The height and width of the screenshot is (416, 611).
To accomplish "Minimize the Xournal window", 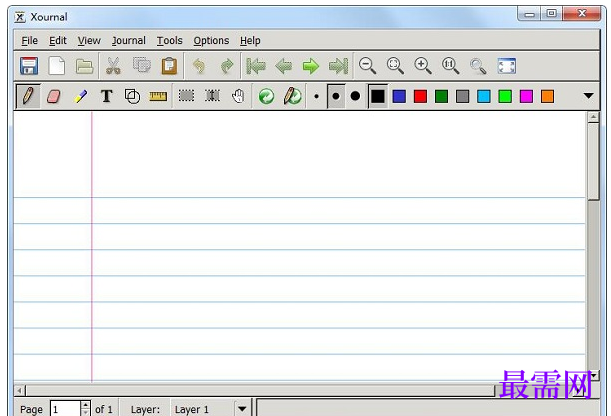I will click(530, 14).
